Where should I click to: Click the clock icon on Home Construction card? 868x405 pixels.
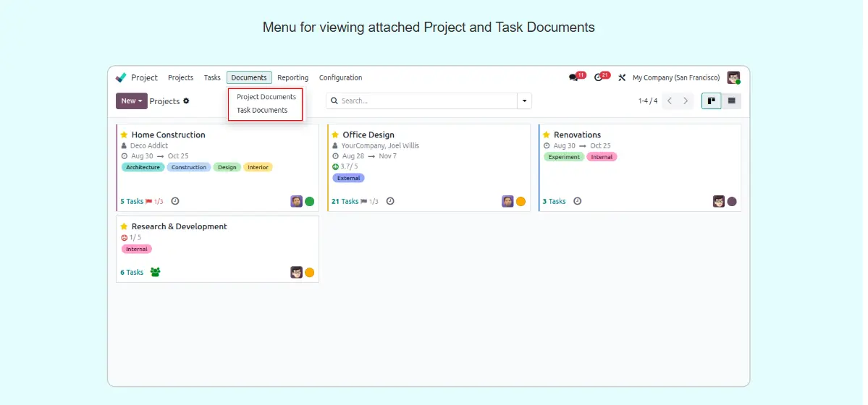pos(175,202)
